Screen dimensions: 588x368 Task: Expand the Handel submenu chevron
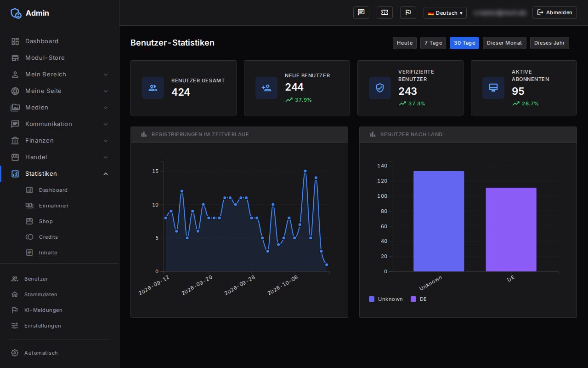[x=106, y=157]
